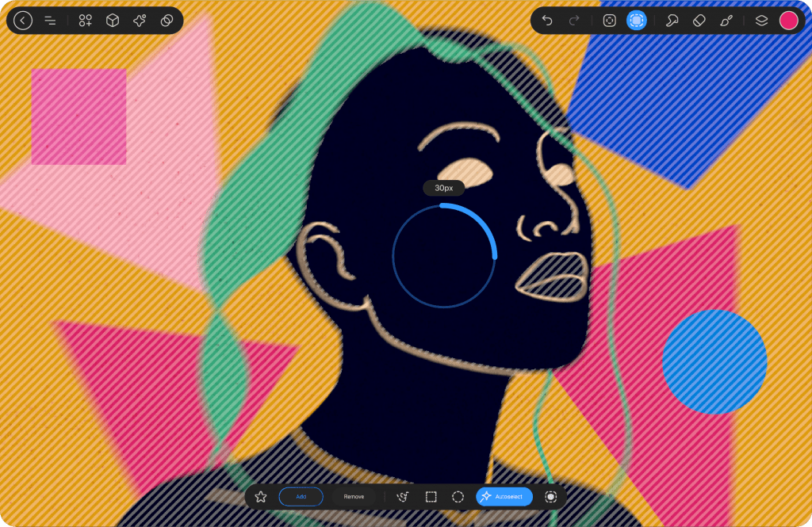Open the AI sparkle tools icon
The image size is (812, 527).
pyautogui.click(x=140, y=21)
